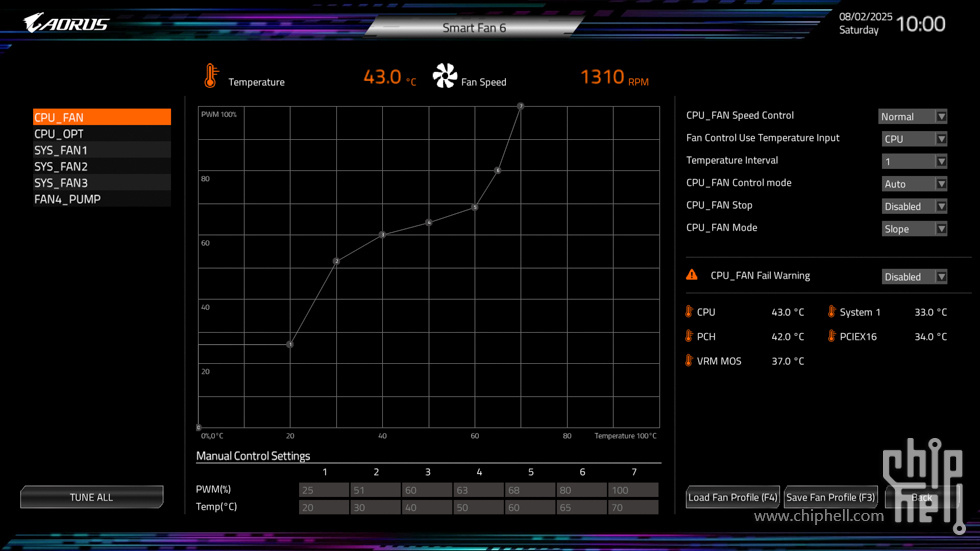Click Temp(°C) field showing 60
Screen dimensions: 980x551
[x=530, y=507]
